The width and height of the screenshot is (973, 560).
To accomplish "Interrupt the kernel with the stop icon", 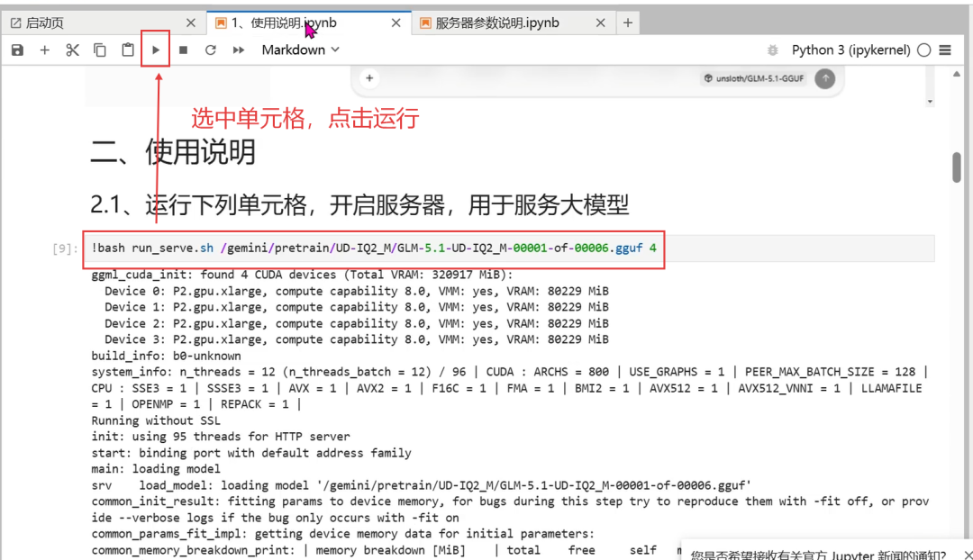I will [x=183, y=50].
